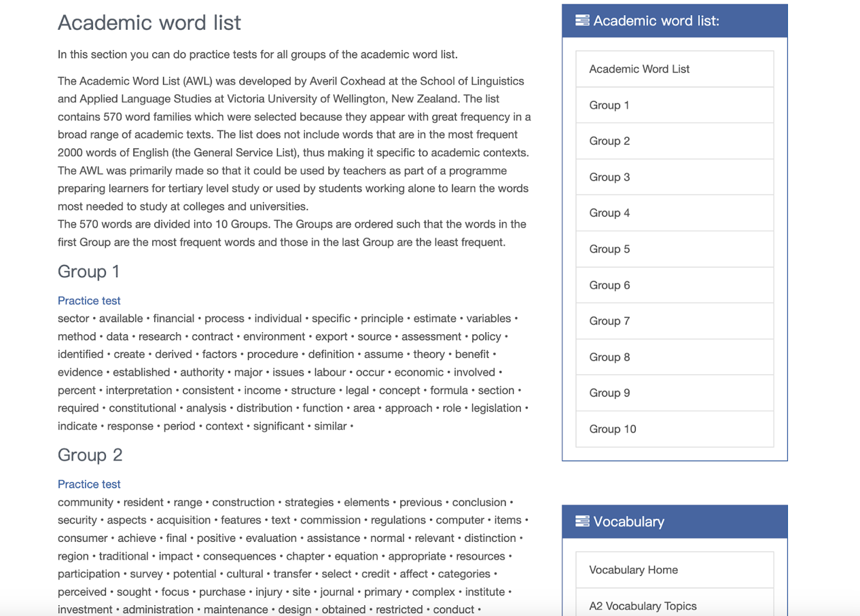
Task: Click the Group 1 section heading
Action: pos(89,272)
